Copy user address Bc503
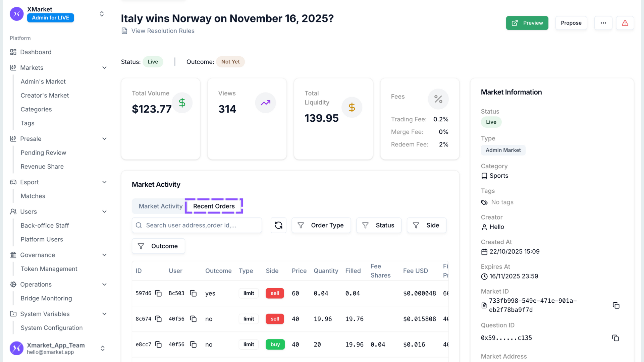 (193, 293)
